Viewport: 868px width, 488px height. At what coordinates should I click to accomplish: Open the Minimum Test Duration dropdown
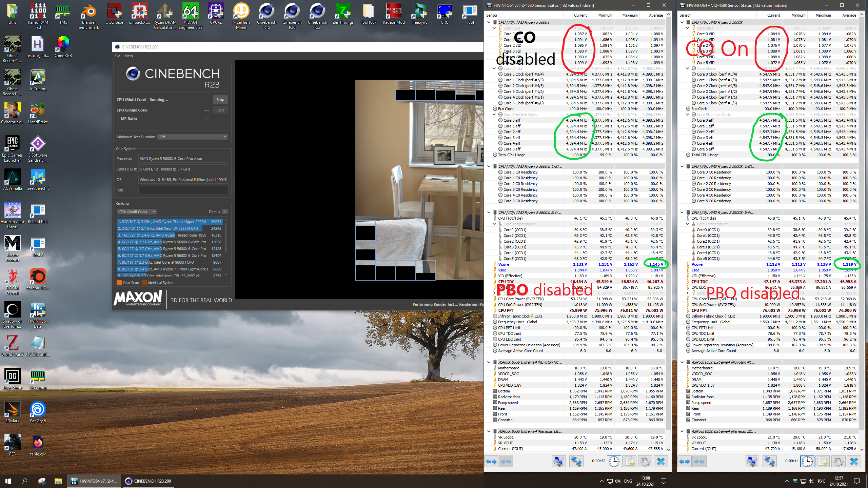point(192,137)
